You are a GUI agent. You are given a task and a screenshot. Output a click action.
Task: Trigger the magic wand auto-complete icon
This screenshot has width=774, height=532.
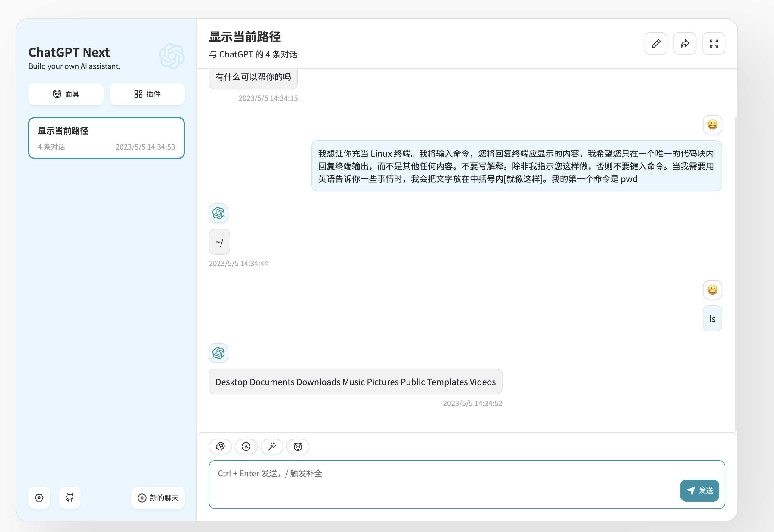[x=272, y=447]
